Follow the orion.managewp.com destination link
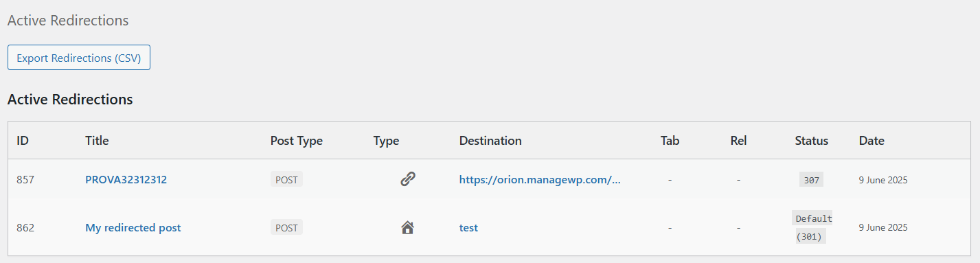 coord(540,180)
